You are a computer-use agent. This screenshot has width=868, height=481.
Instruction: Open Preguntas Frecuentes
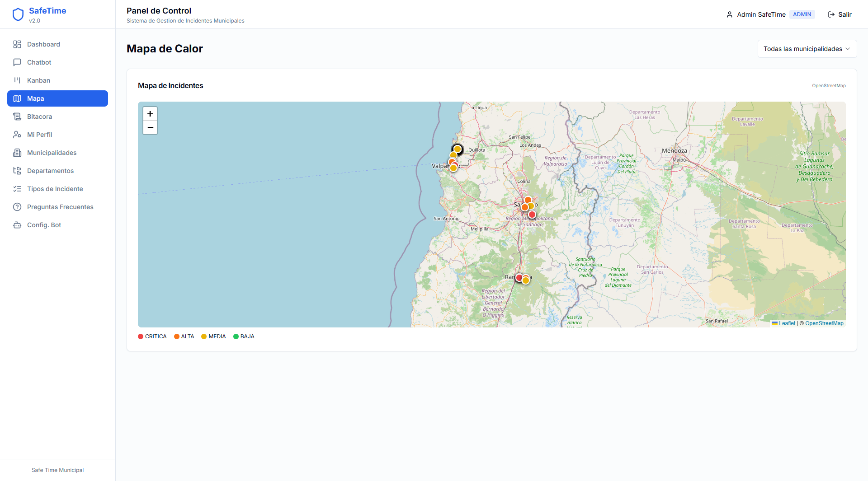click(x=57, y=207)
